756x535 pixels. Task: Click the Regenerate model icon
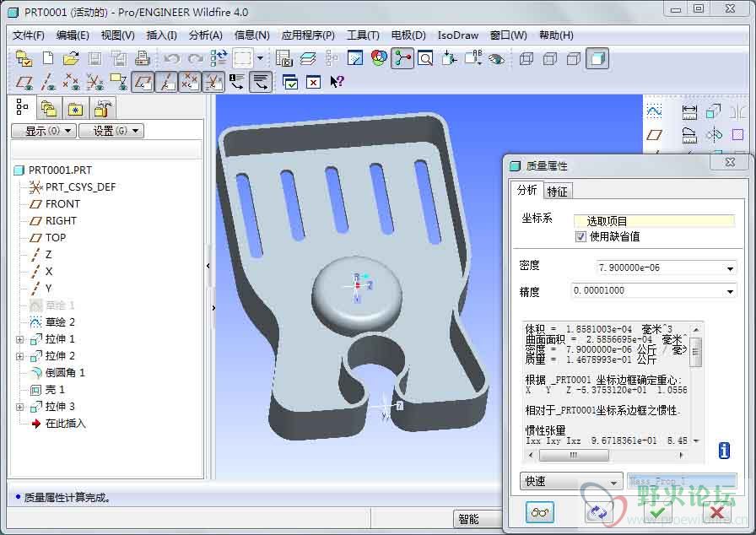[x=219, y=58]
